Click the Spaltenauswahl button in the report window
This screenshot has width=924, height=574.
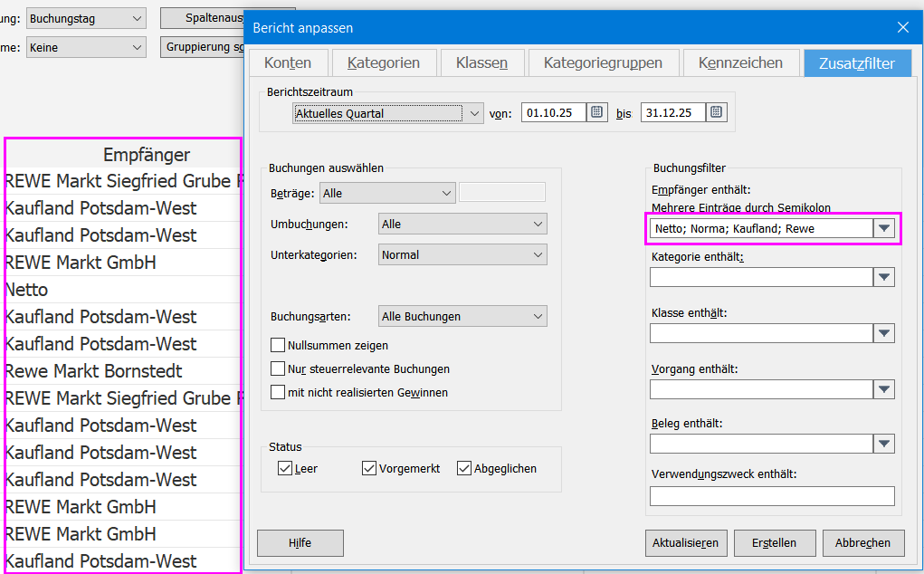coord(202,18)
